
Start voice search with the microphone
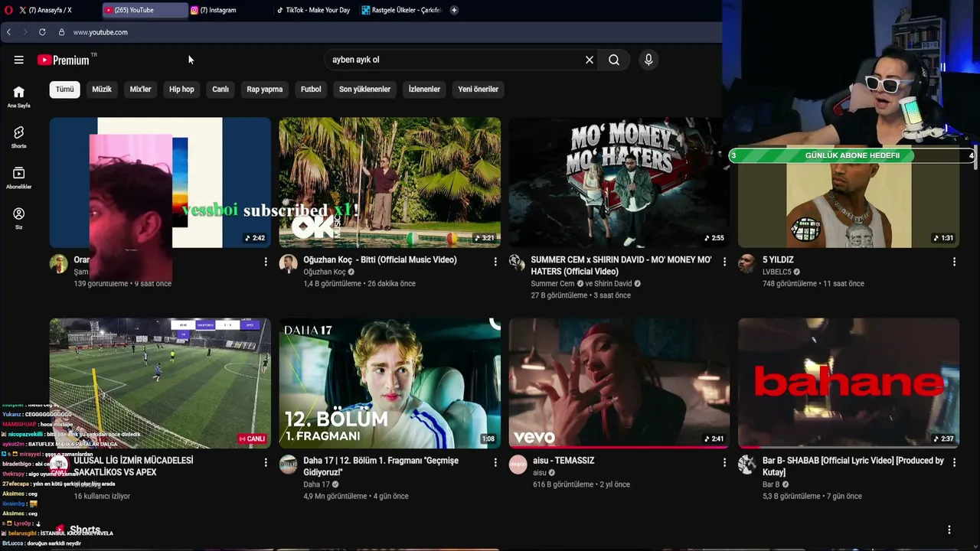648,60
